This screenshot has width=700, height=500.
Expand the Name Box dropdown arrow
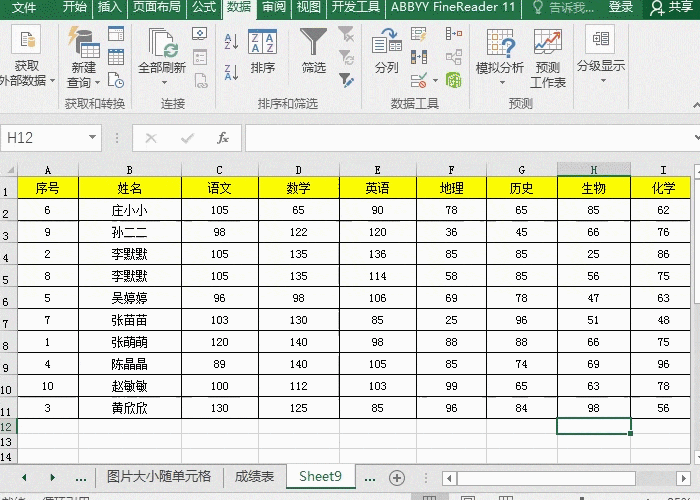tap(93, 138)
